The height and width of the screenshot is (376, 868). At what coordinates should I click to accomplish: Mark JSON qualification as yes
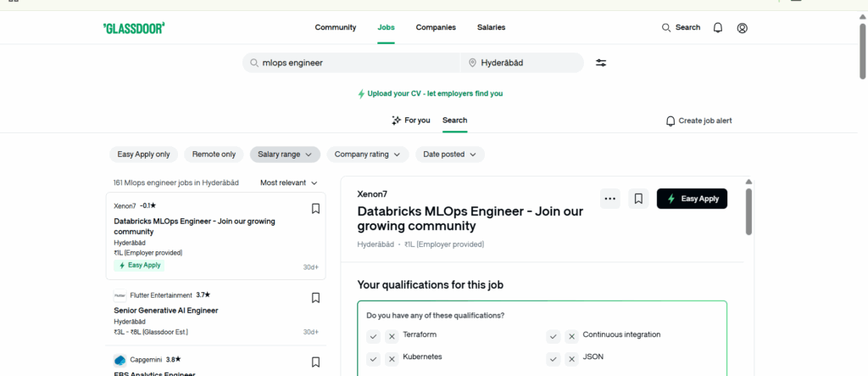554,359
